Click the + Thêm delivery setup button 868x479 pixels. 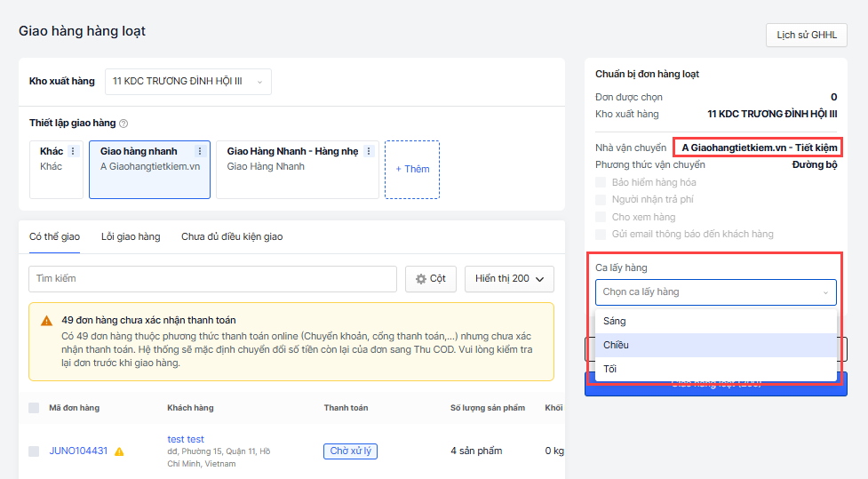[x=412, y=170]
